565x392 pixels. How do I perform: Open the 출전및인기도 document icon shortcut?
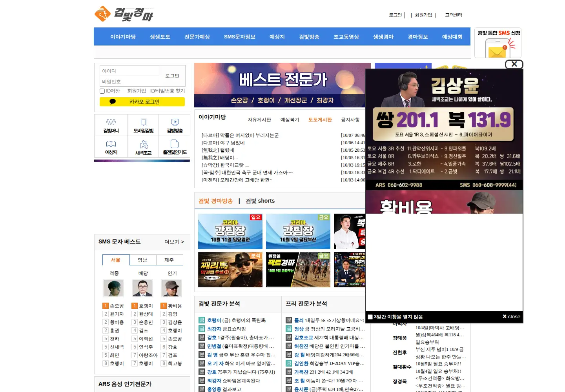pyautogui.click(x=175, y=147)
